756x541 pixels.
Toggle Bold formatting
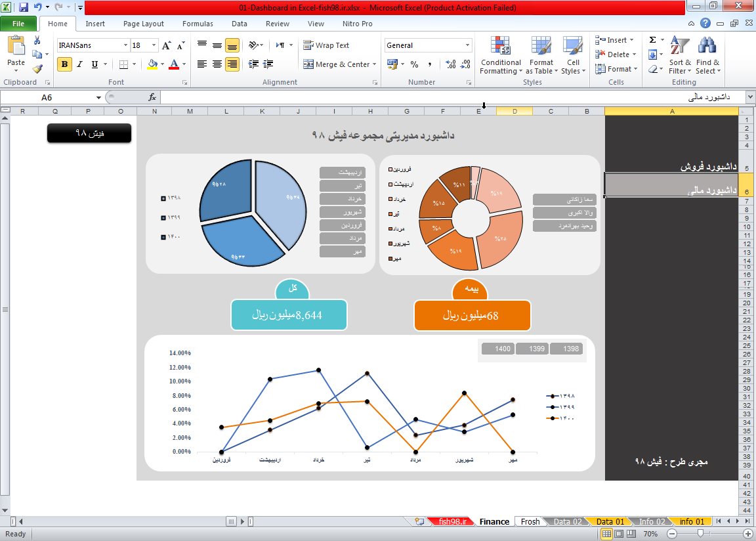pyautogui.click(x=64, y=64)
